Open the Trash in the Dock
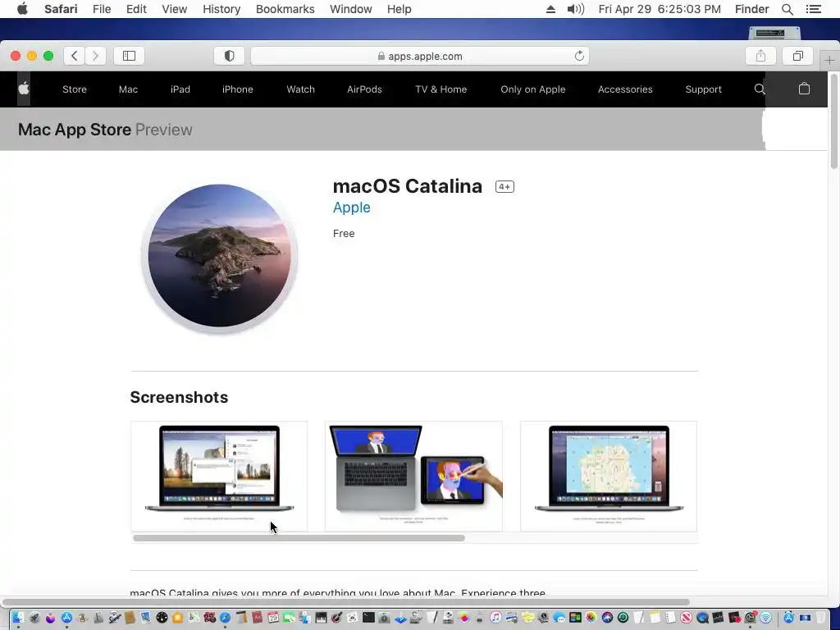The image size is (840, 630). tap(821, 618)
